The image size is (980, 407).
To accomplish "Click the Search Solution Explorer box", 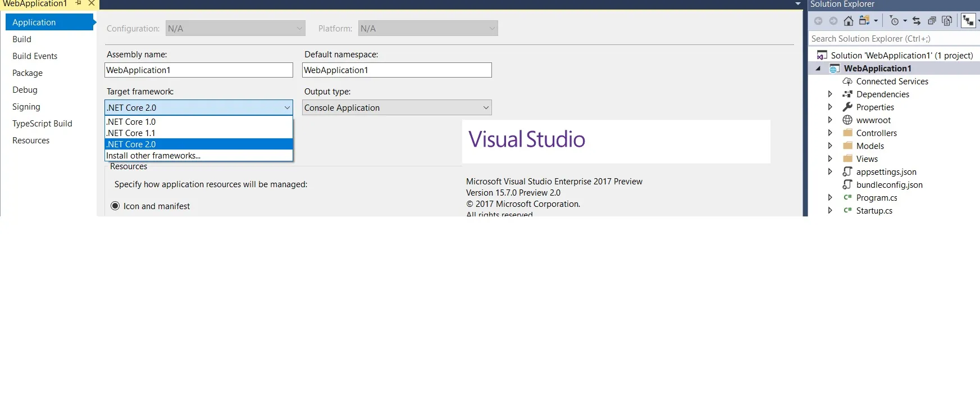I will pos(894,39).
